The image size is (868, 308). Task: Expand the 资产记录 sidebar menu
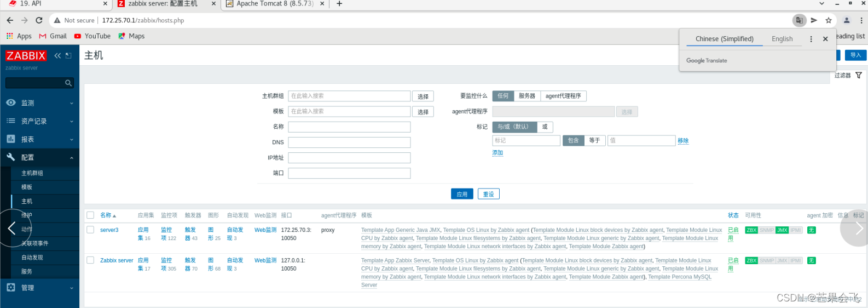click(x=39, y=121)
